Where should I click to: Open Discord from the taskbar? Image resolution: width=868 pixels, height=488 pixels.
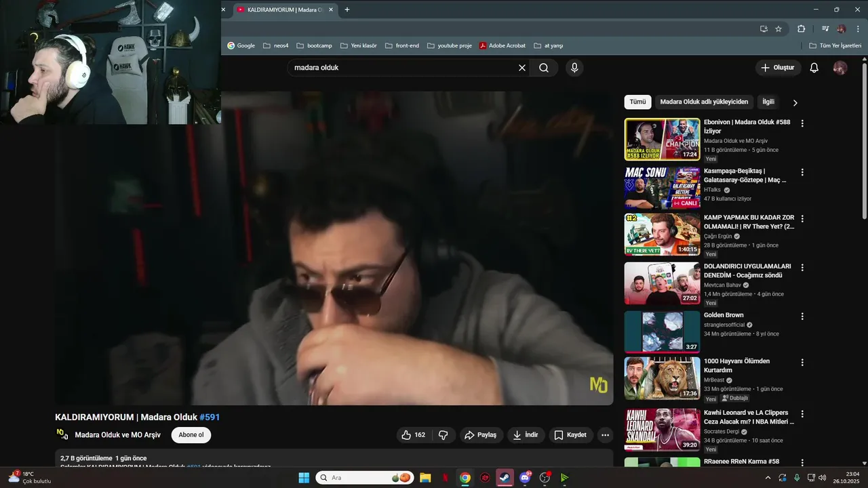pos(525,478)
